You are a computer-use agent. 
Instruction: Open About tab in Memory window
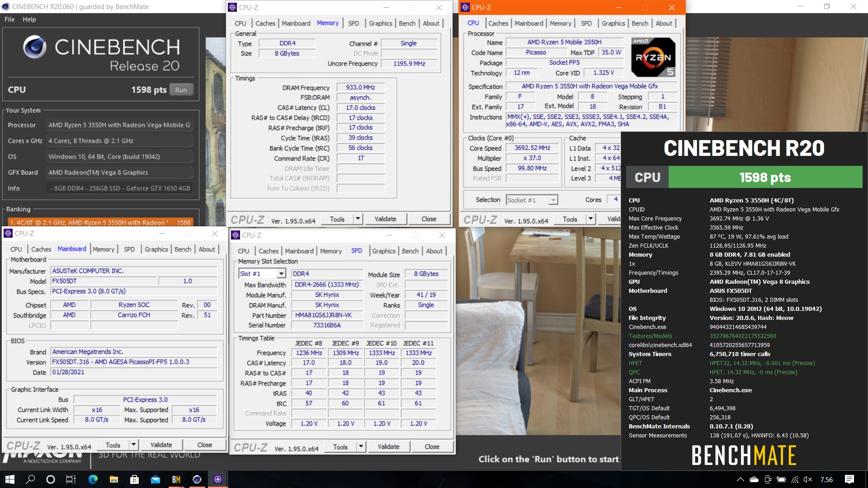point(431,23)
